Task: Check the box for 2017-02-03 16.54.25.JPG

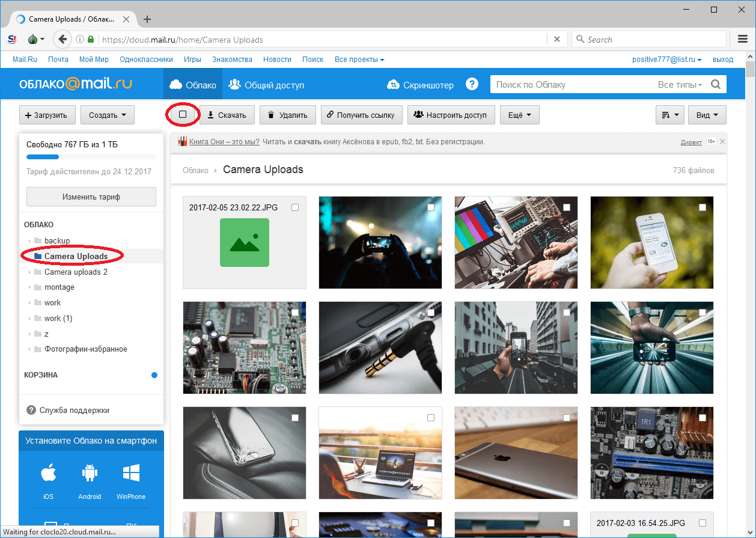Action: point(702,523)
